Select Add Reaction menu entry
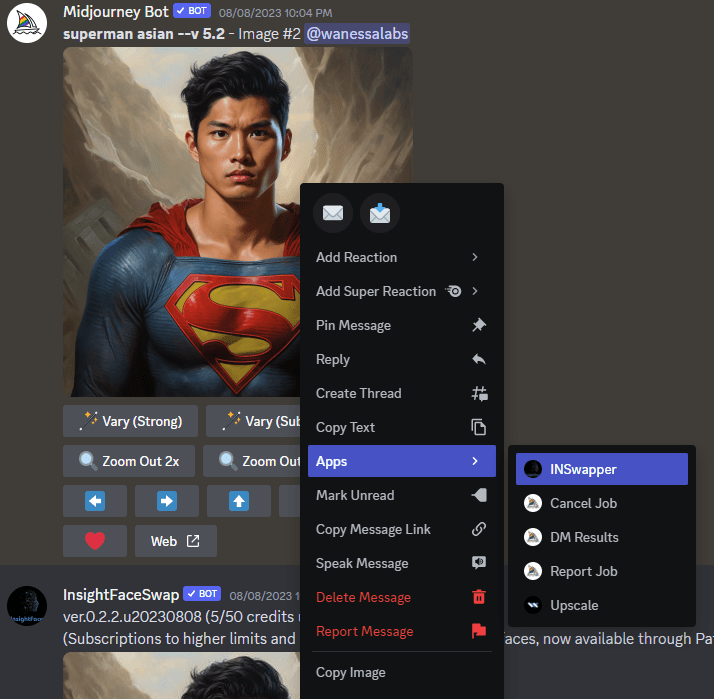This screenshot has height=699, width=714. tap(402, 257)
